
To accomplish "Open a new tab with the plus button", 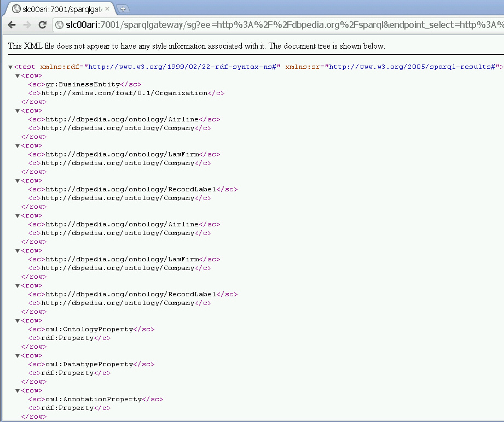I will point(123,9).
